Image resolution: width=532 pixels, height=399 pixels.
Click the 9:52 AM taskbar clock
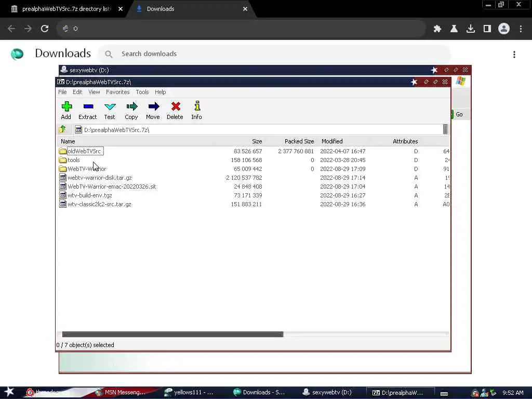pyautogui.click(x=513, y=393)
